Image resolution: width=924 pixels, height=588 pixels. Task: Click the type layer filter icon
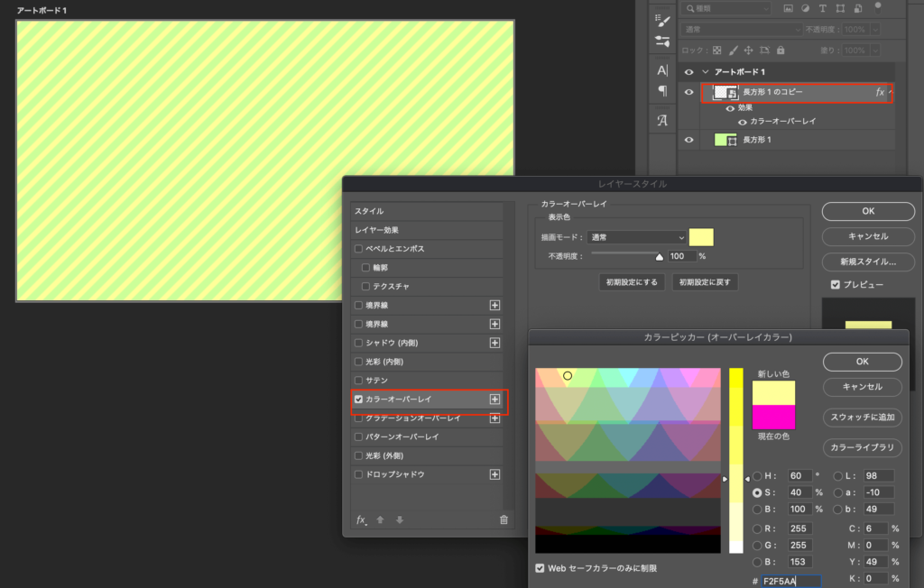(x=823, y=8)
